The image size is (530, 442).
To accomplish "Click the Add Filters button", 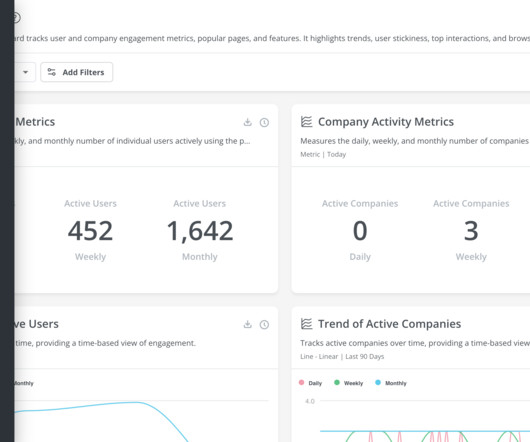I will (77, 72).
